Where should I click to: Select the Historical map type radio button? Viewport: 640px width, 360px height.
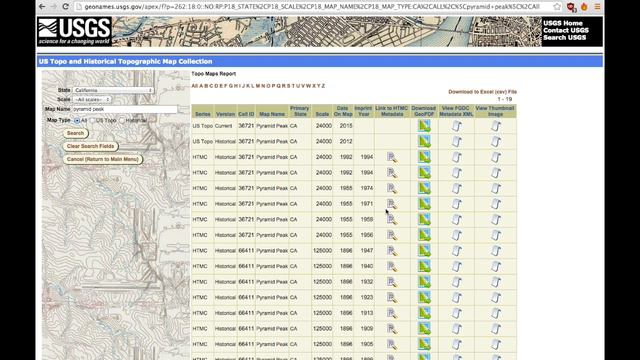click(122, 120)
